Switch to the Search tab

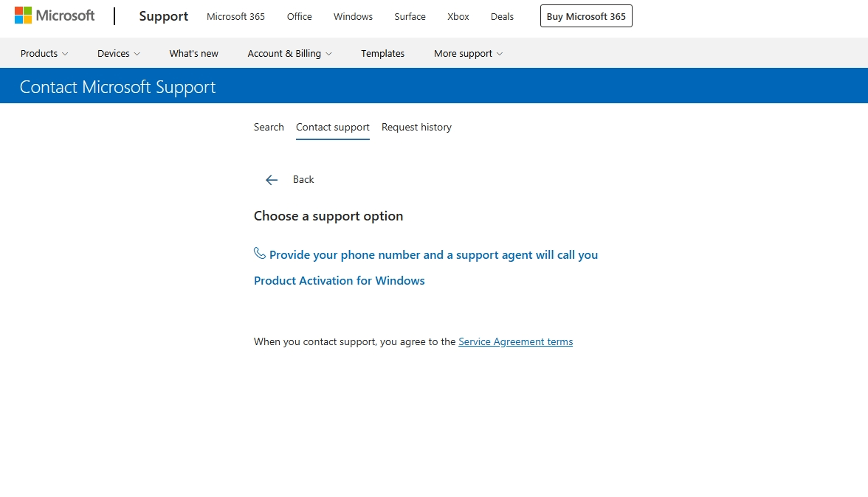tap(269, 127)
